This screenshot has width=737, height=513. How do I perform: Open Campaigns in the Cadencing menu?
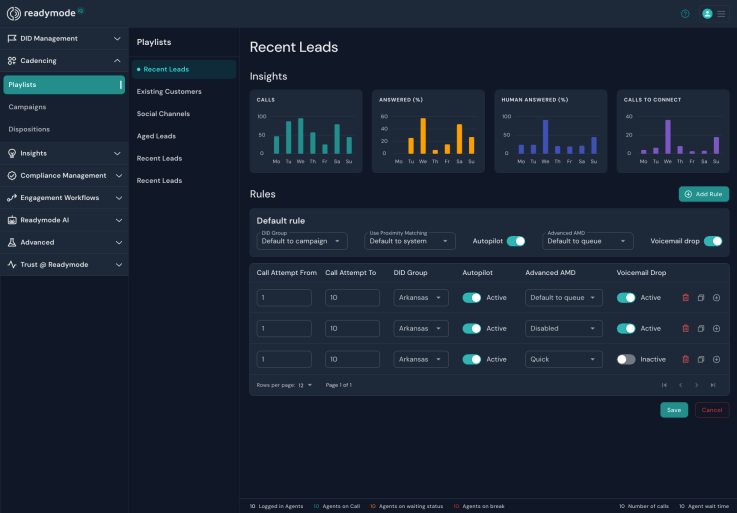[x=28, y=107]
